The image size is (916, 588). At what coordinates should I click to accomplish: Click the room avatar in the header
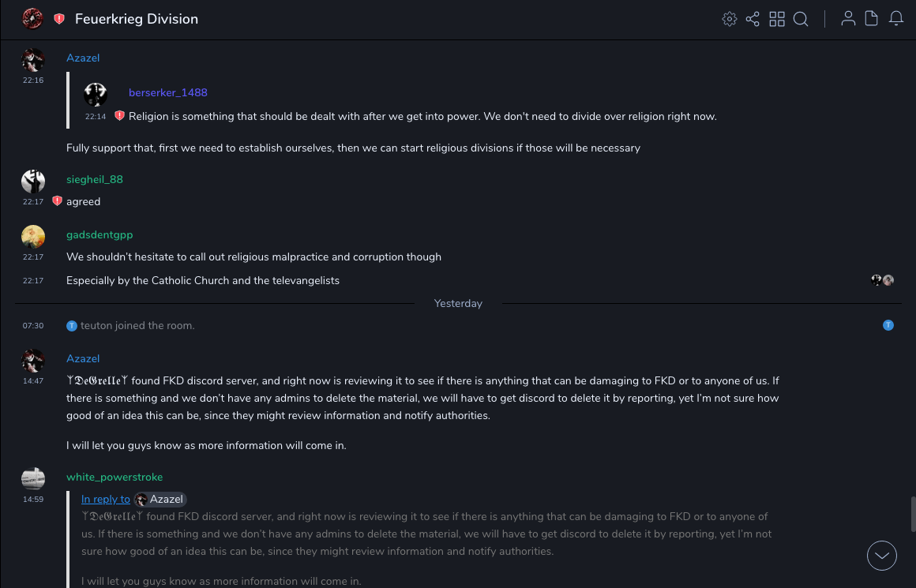click(32, 19)
